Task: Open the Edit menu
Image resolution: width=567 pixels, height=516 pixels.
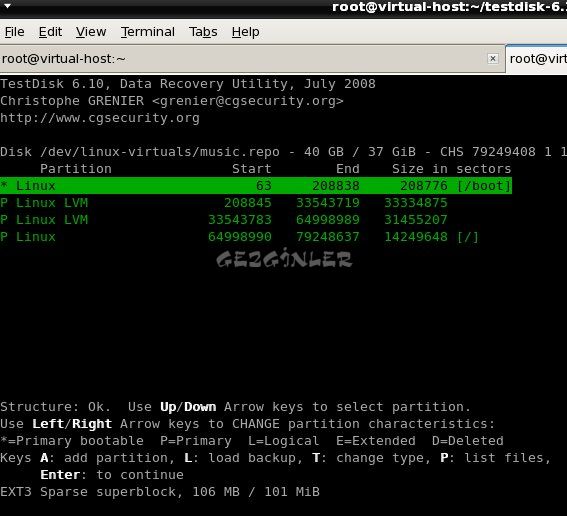Action: [50, 32]
